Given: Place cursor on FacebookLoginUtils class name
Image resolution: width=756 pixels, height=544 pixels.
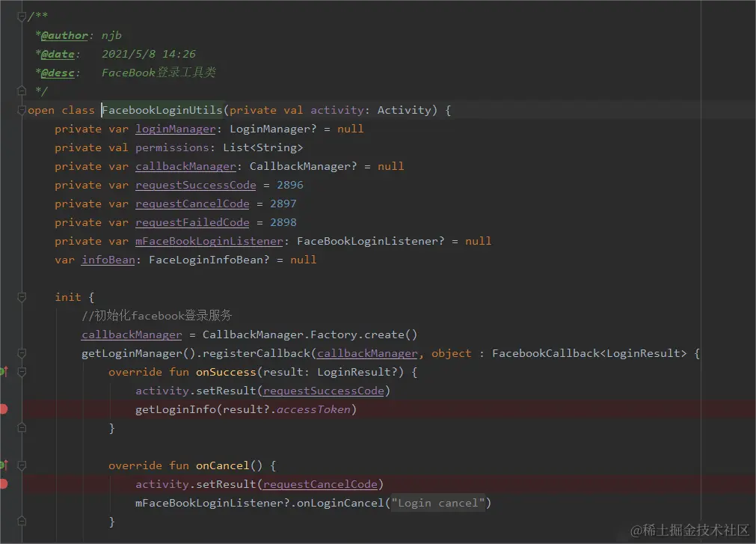Looking at the screenshot, I should point(162,111).
